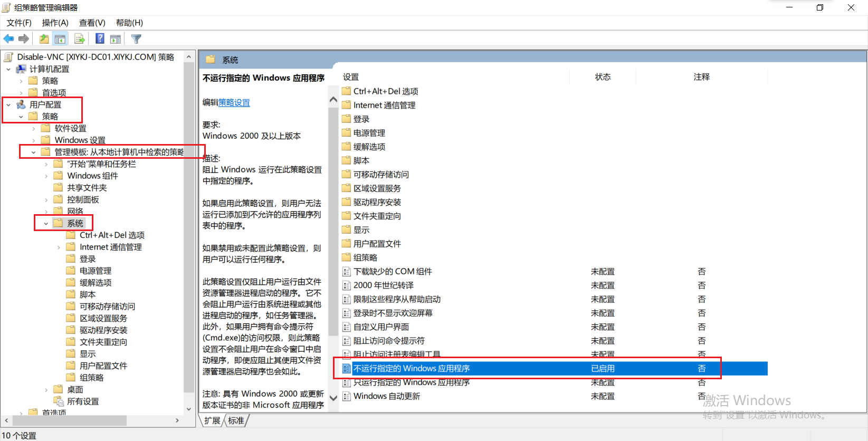Open the 策略设置 edit link
The width and height of the screenshot is (868, 441).
pos(234,102)
